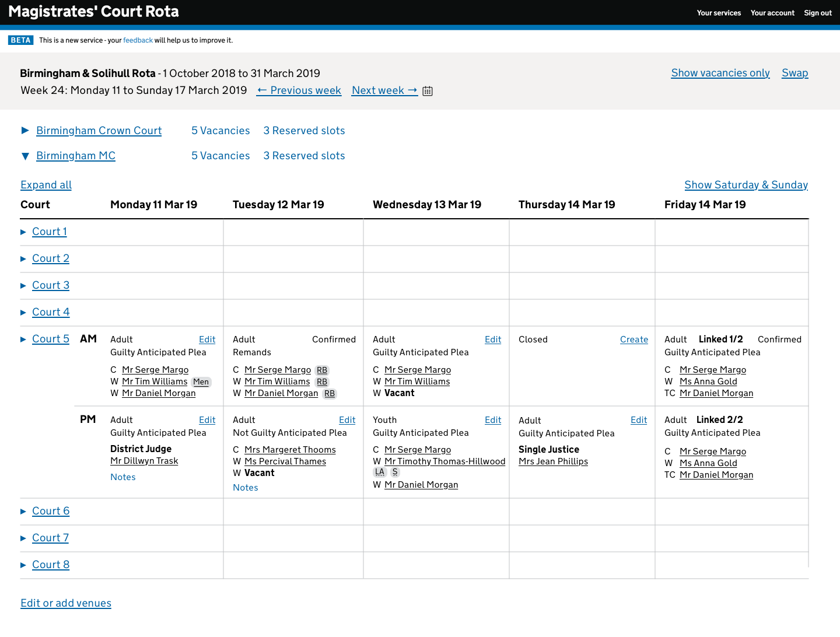Click the Men badge beside Mr Tim Williams

pyautogui.click(x=201, y=382)
